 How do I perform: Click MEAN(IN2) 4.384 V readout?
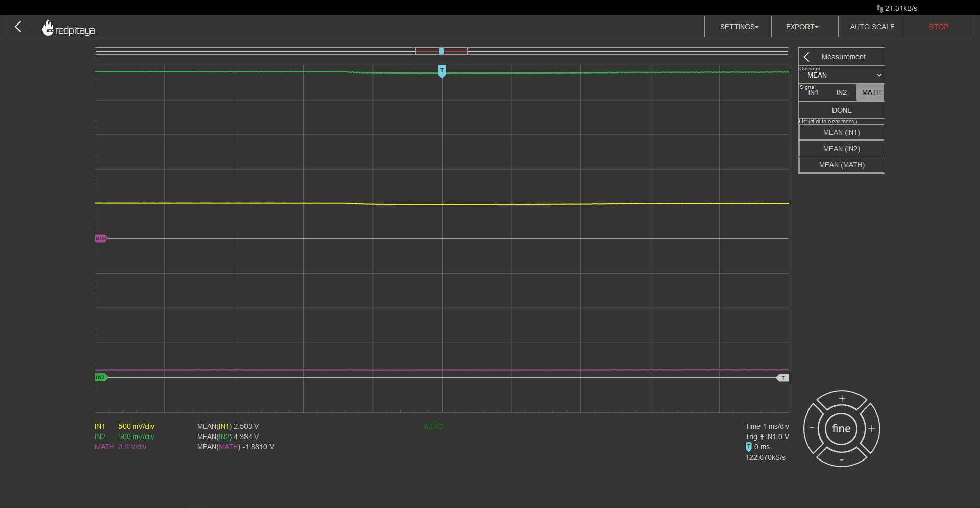tap(228, 437)
